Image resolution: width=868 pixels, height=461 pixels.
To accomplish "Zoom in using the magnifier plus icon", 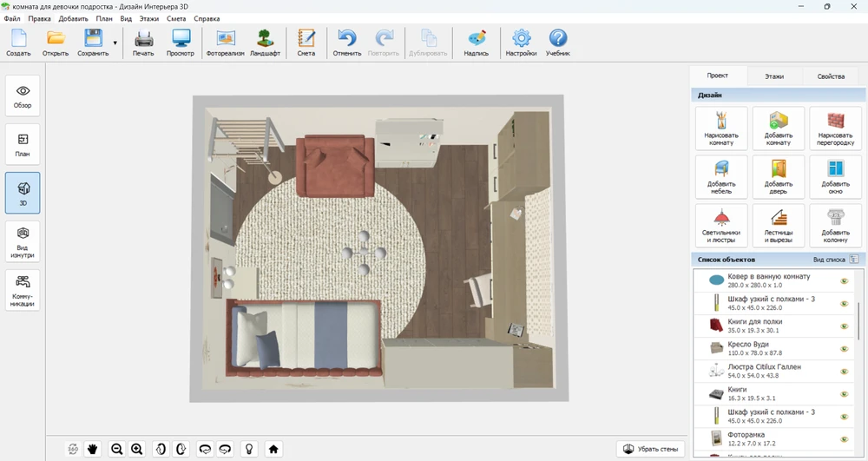I will tap(136, 449).
